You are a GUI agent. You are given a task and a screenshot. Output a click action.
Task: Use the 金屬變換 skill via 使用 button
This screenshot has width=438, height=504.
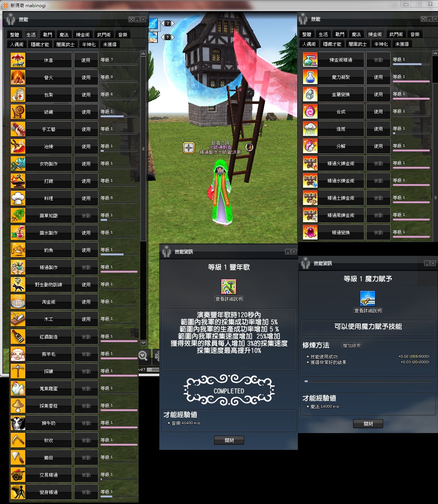coord(378,94)
